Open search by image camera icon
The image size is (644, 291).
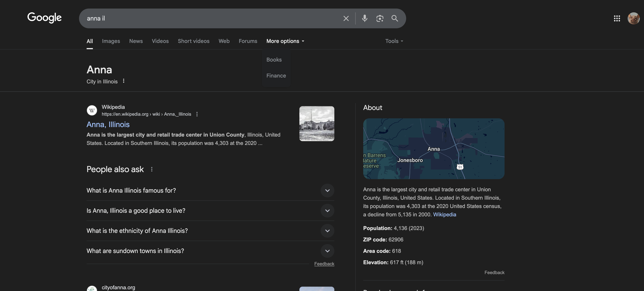click(x=380, y=18)
